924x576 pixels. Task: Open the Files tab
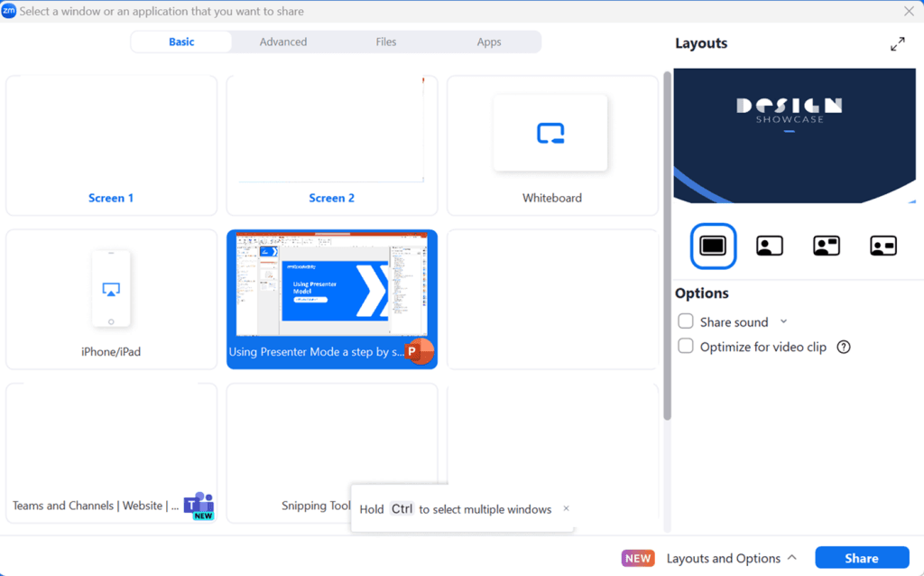pos(386,42)
